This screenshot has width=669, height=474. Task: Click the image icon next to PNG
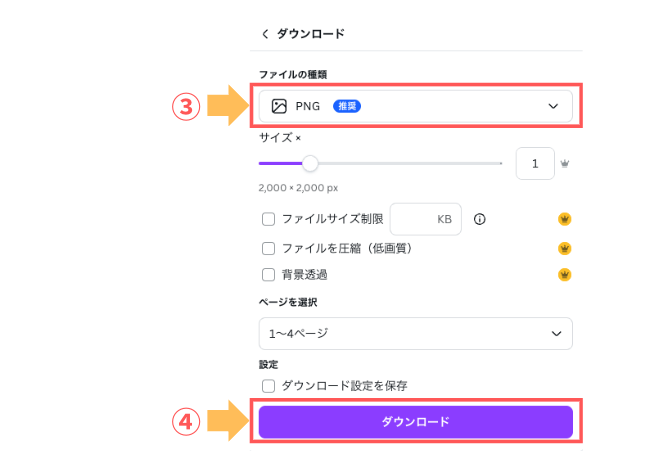[279, 106]
